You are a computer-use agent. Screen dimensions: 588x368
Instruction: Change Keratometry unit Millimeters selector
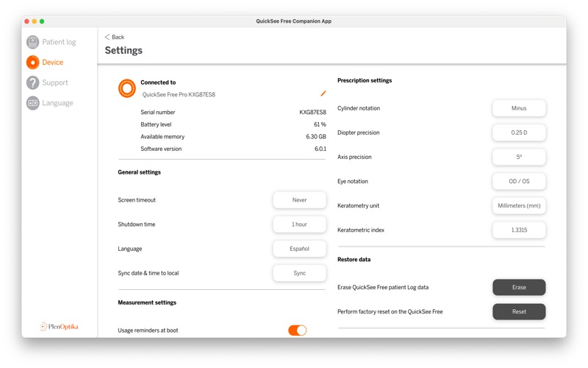coord(519,206)
